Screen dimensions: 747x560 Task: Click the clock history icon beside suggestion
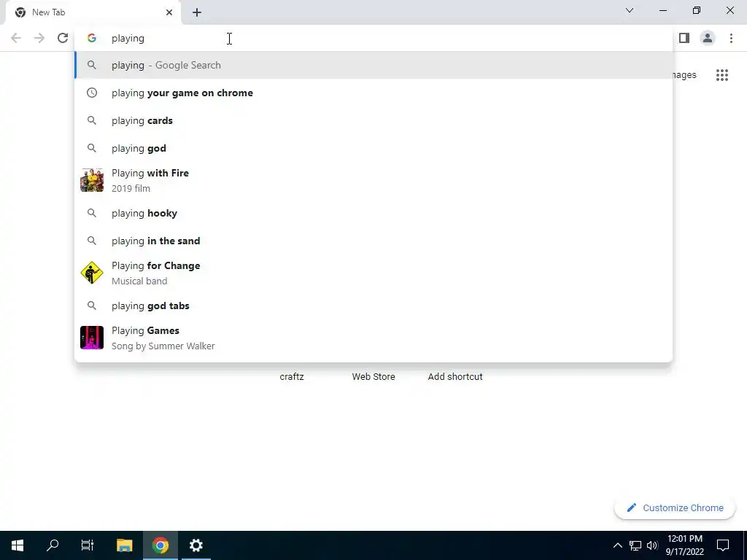[92, 93]
